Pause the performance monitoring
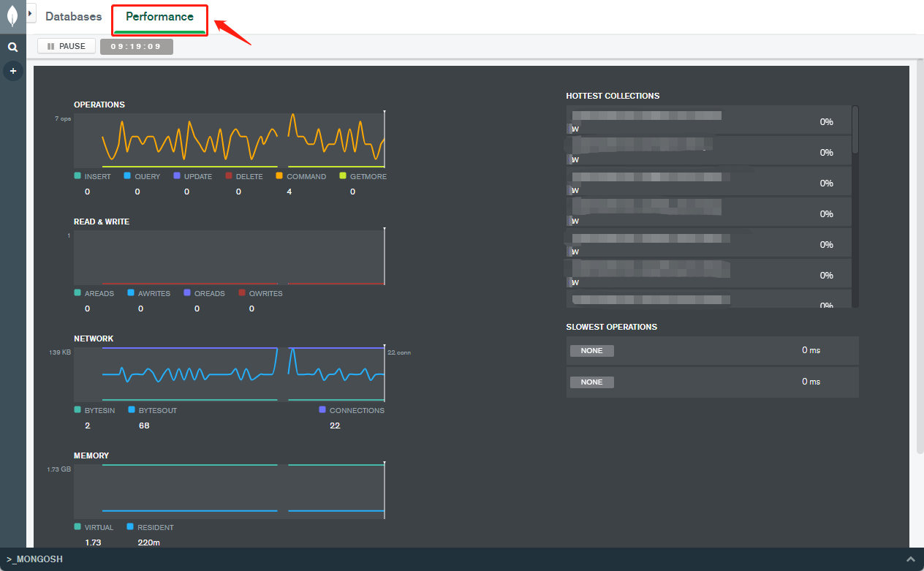 (67, 46)
